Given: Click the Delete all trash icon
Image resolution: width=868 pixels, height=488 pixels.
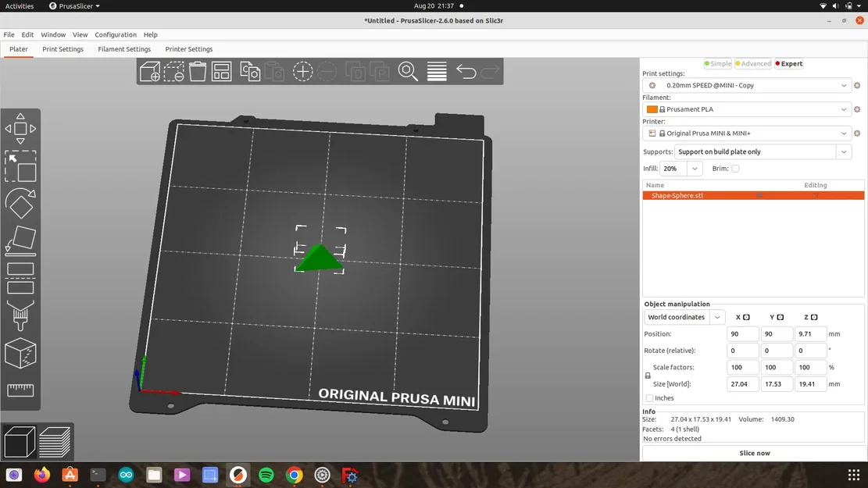Looking at the screenshot, I should coord(198,72).
